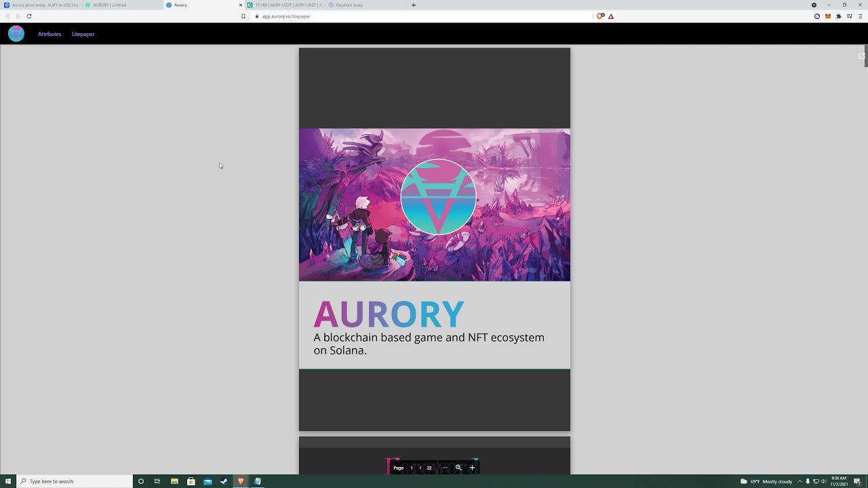This screenshot has height=488, width=868.
Task: Close the active Aurory tab
Action: click(240, 5)
